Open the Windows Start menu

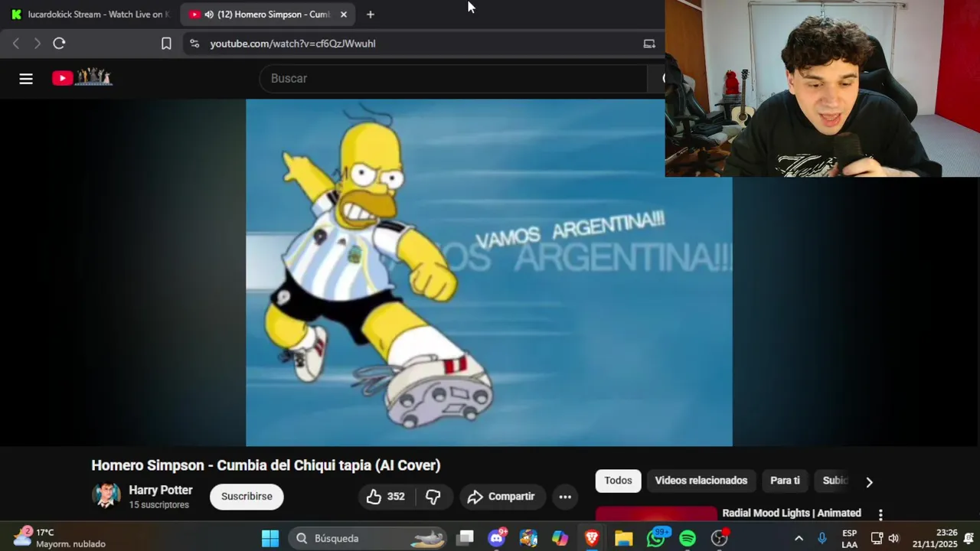[x=270, y=539]
